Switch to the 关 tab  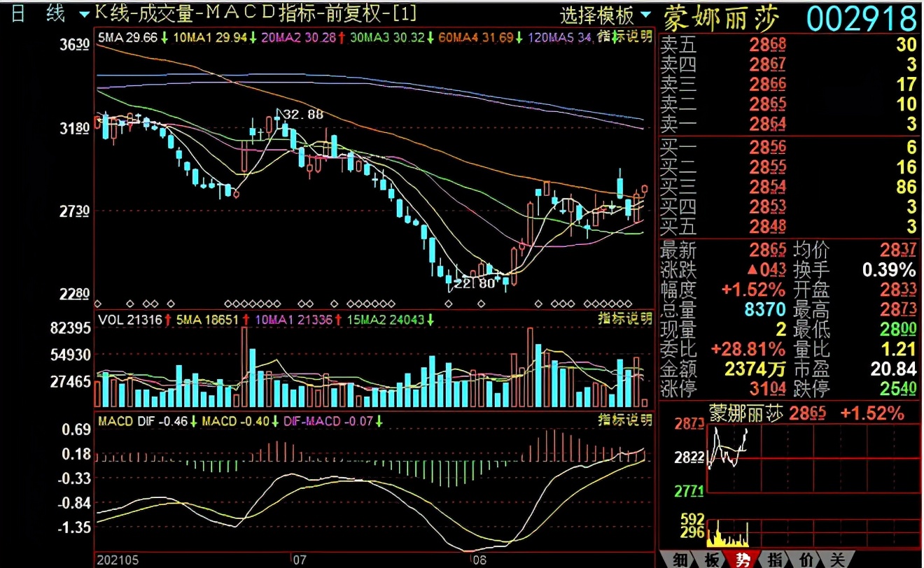pyautogui.click(x=837, y=560)
